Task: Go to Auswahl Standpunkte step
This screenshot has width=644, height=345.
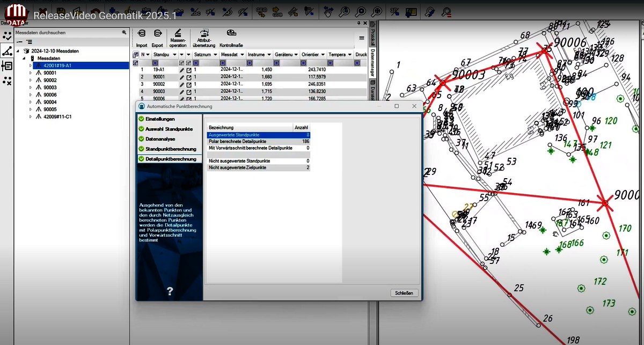Action: pyautogui.click(x=169, y=129)
